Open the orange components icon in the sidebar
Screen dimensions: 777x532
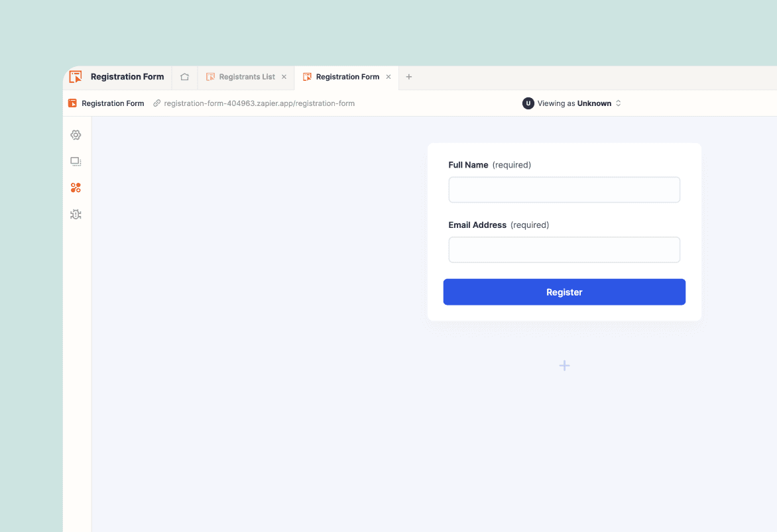(76, 188)
